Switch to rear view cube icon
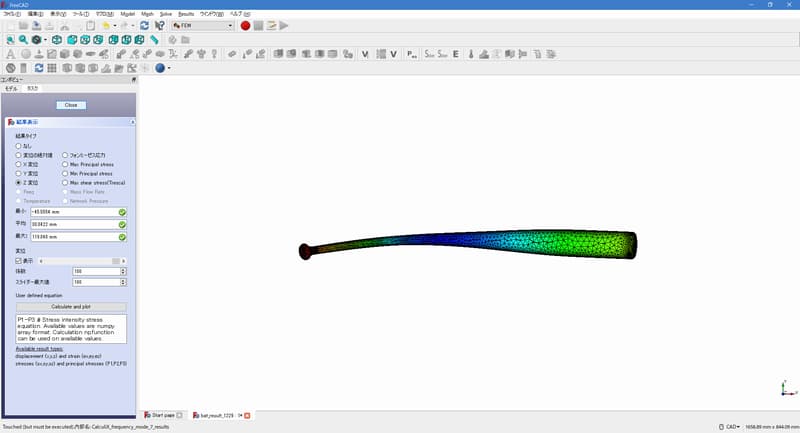 tap(113, 40)
